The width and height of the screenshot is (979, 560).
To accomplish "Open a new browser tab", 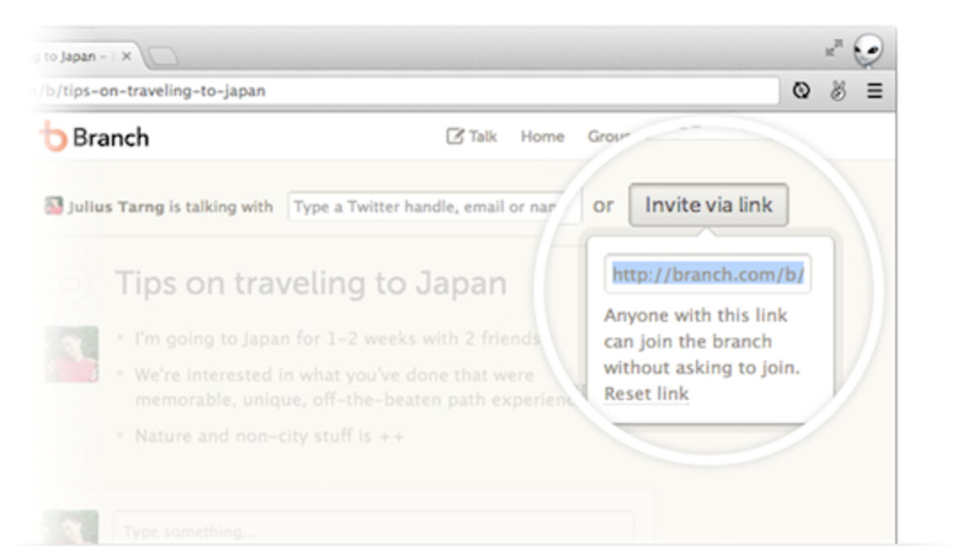I will click(x=162, y=57).
